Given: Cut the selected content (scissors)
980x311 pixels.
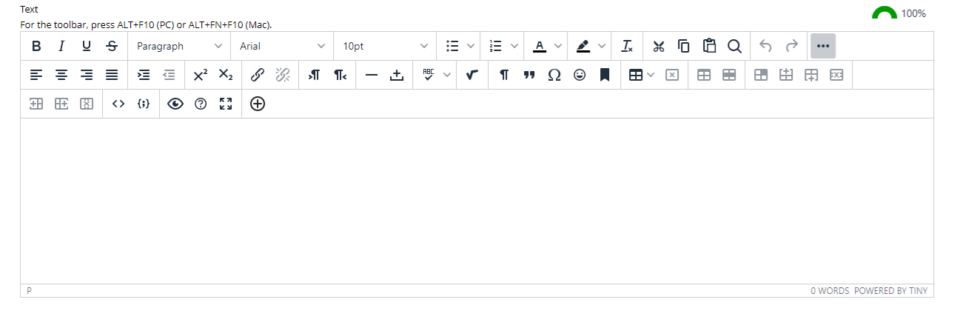Looking at the screenshot, I should (x=659, y=46).
